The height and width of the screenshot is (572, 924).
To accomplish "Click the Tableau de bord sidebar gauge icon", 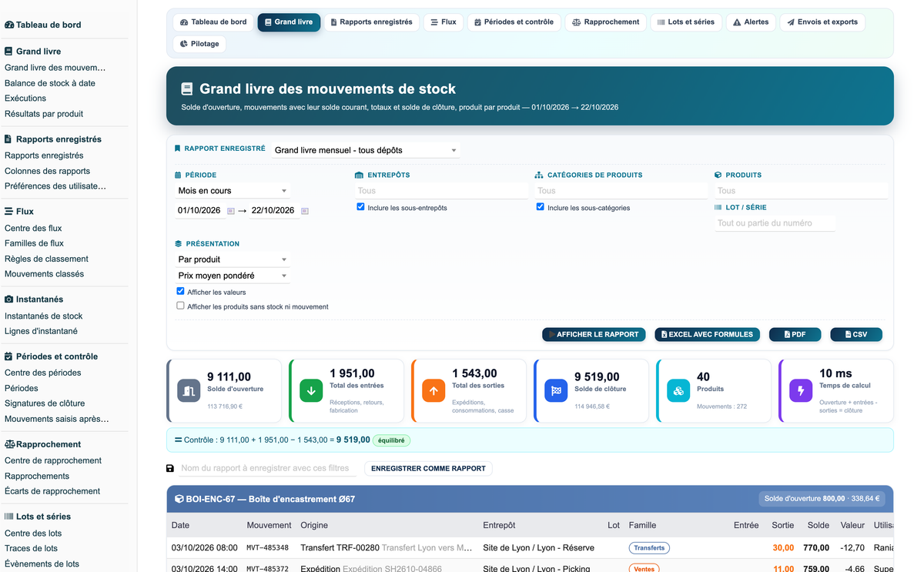I will (9, 25).
